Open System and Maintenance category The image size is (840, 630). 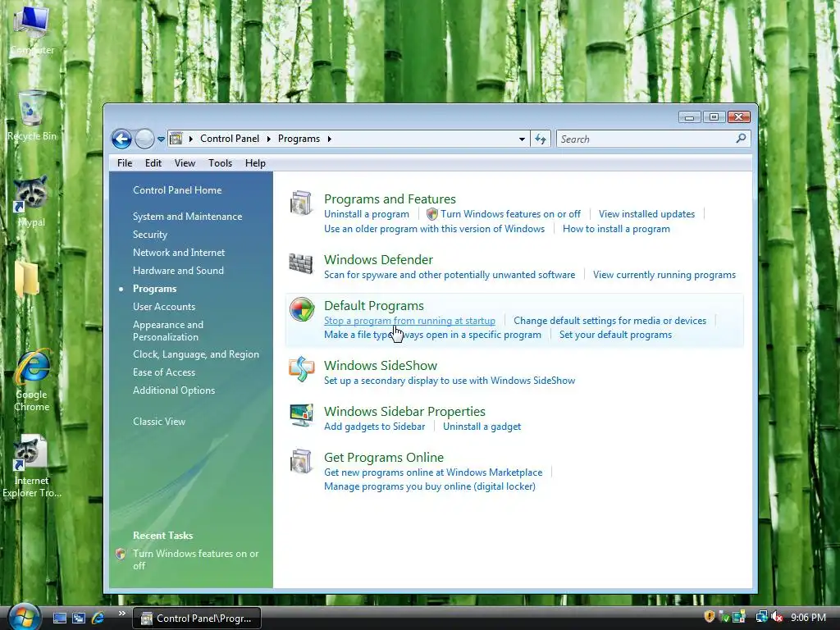tap(188, 217)
